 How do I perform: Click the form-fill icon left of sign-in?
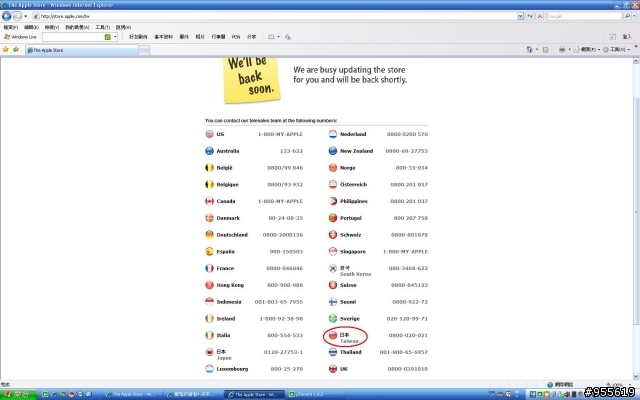(x=613, y=37)
